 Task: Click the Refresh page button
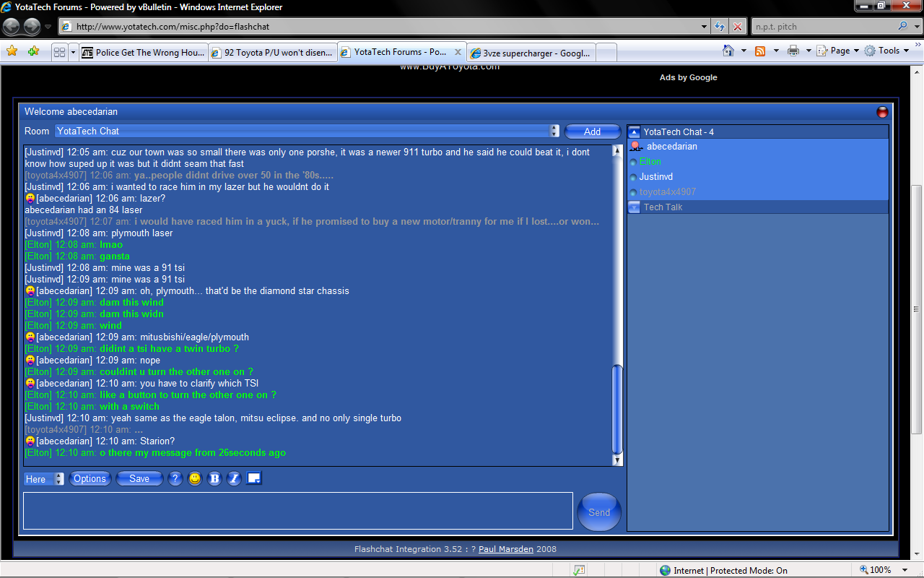tap(720, 27)
